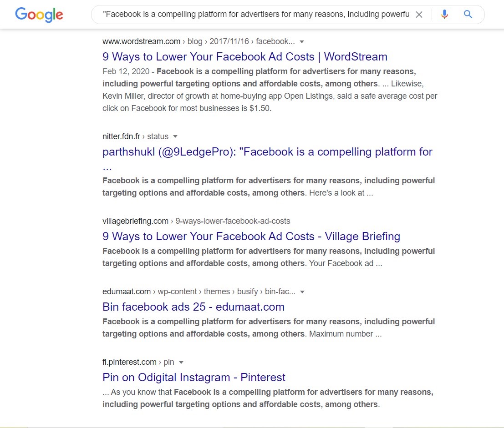The image size is (504, 428).
Task: Open the Pin on Odigital Instagram result
Action: (x=193, y=377)
